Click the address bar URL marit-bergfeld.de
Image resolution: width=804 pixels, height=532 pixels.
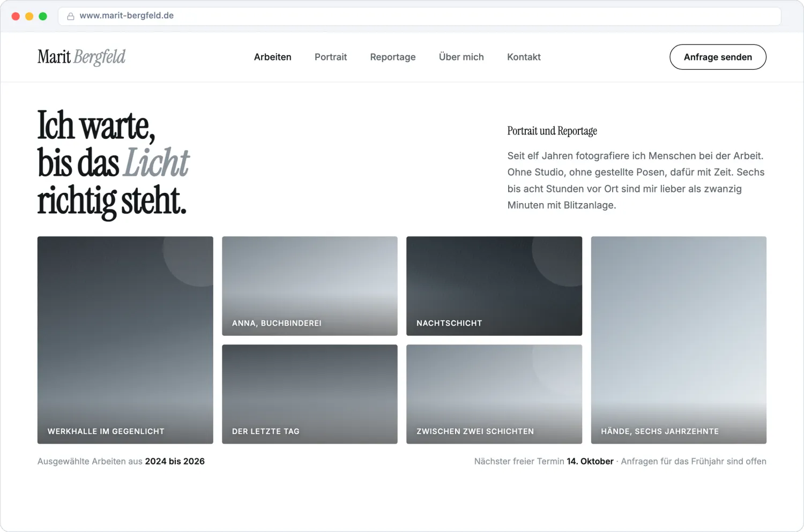(x=126, y=16)
